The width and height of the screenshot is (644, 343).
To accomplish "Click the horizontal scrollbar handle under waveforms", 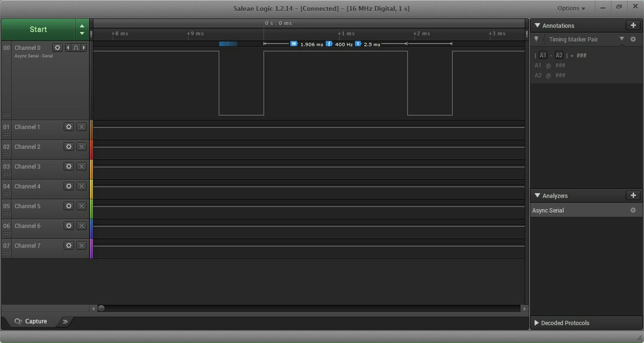I will (101, 308).
